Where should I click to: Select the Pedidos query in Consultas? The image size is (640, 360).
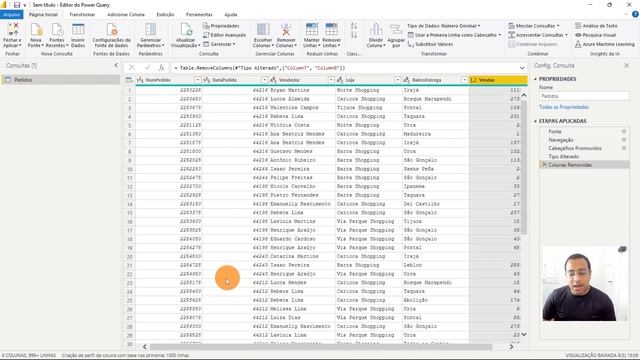click(61, 80)
